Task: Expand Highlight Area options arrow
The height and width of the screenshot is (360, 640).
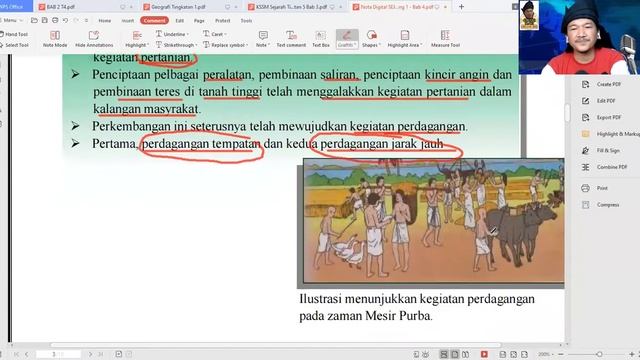Action: (x=421, y=45)
